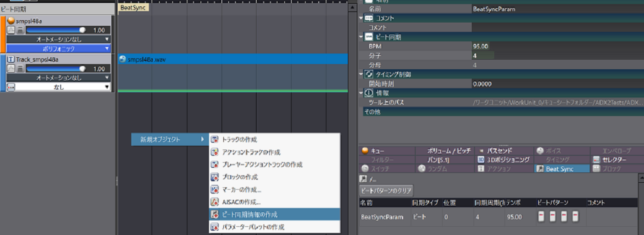This screenshot has height=235, width=644.
Task: Click the BPM field showing 95.00
Action: click(x=558, y=46)
